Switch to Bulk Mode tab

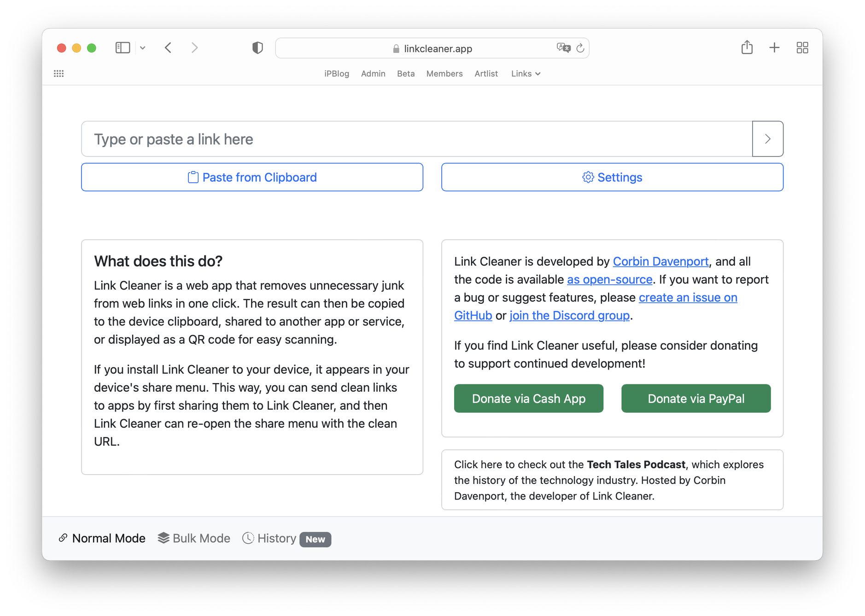pos(194,538)
